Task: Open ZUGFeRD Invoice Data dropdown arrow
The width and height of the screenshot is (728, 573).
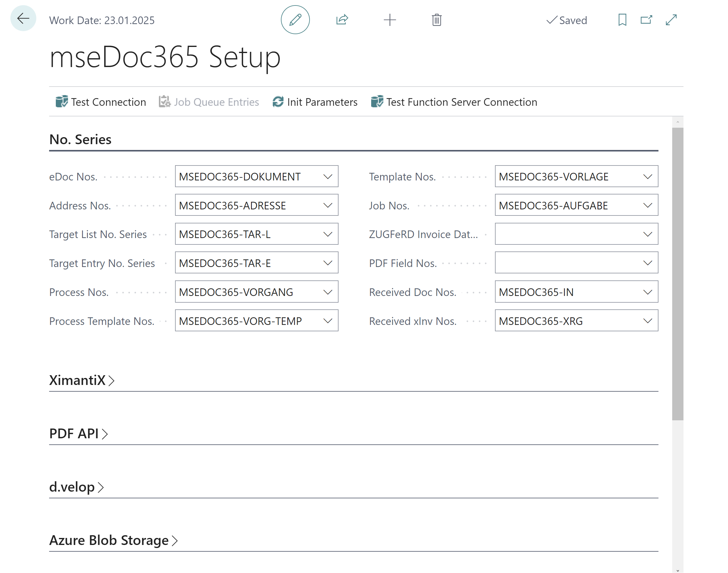Action: (647, 234)
